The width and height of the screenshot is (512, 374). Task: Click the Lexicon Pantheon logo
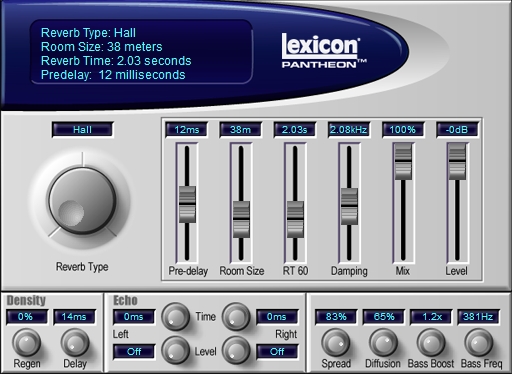point(323,51)
